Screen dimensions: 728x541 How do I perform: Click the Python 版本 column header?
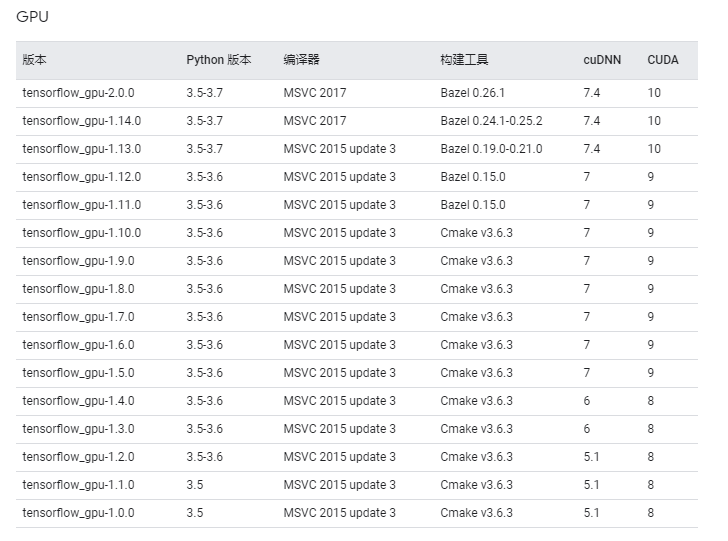(x=219, y=60)
